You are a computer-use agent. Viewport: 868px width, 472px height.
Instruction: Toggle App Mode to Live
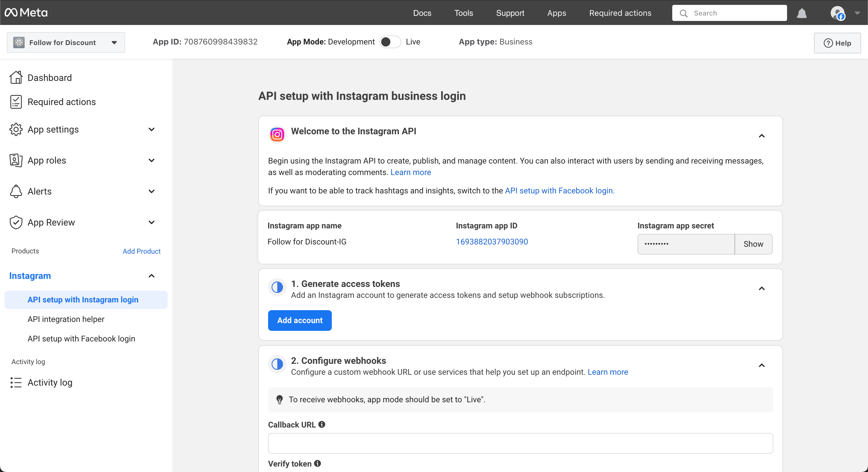390,42
